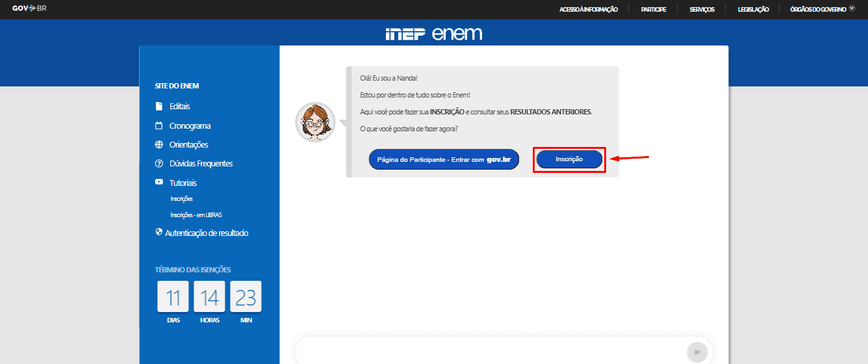Click the Nanda avatar image
Image resolution: width=868 pixels, height=364 pixels.
315,122
